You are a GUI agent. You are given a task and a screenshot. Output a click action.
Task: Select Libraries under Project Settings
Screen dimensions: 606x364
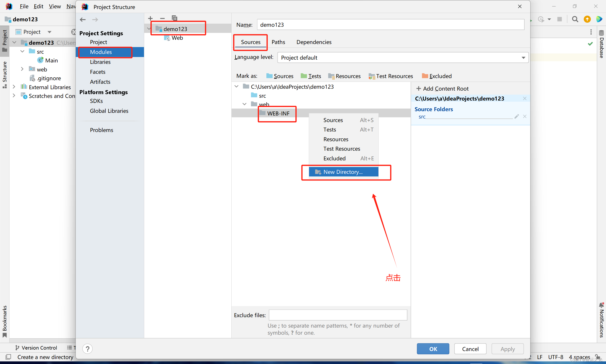click(x=100, y=61)
